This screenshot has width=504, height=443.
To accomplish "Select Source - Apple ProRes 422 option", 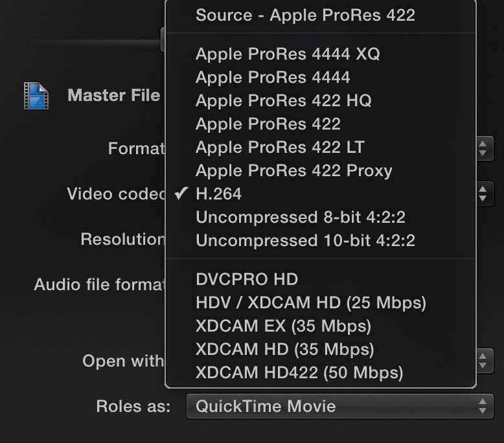I will (x=305, y=15).
